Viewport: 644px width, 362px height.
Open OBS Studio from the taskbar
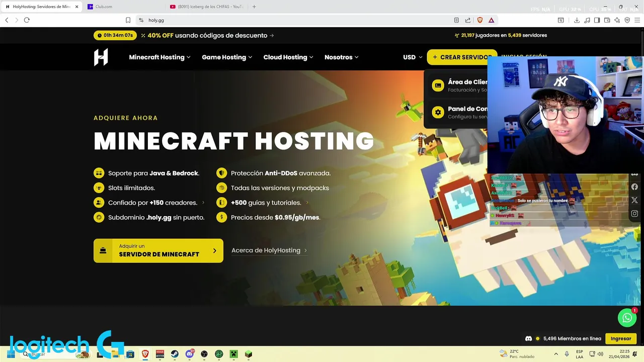click(x=204, y=354)
